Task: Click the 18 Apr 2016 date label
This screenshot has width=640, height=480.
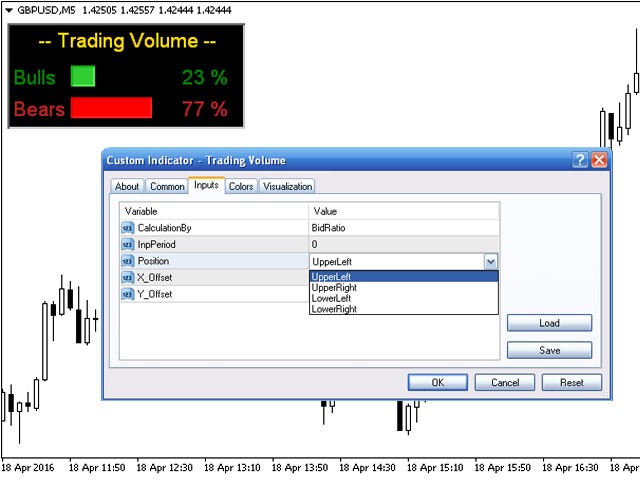Action: tap(28, 468)
